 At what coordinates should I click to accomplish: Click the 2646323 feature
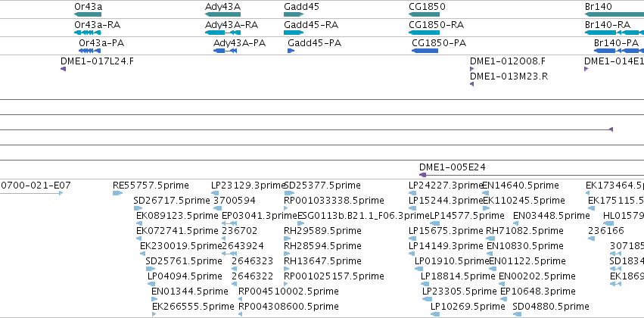tap(234, 269)
